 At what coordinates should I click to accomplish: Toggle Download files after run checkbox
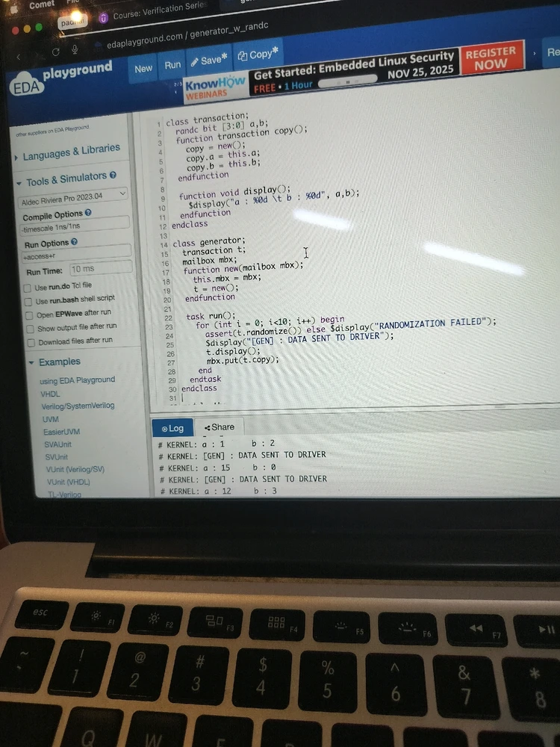tap(31, 343)
